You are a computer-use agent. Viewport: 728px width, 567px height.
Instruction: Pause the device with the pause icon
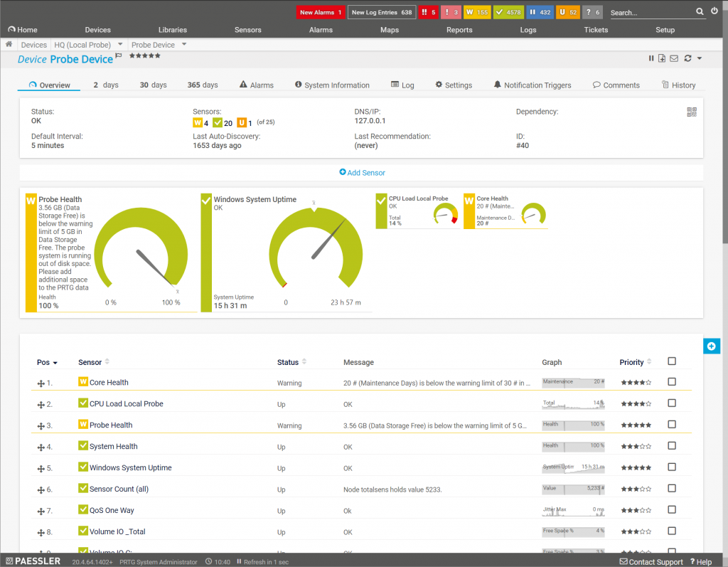tap(651, 58)
